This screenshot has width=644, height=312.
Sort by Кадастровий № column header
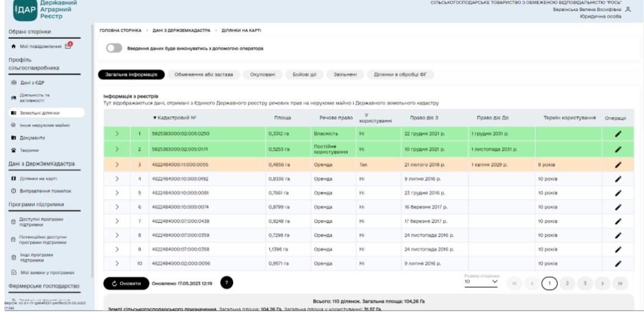(174, 118)
